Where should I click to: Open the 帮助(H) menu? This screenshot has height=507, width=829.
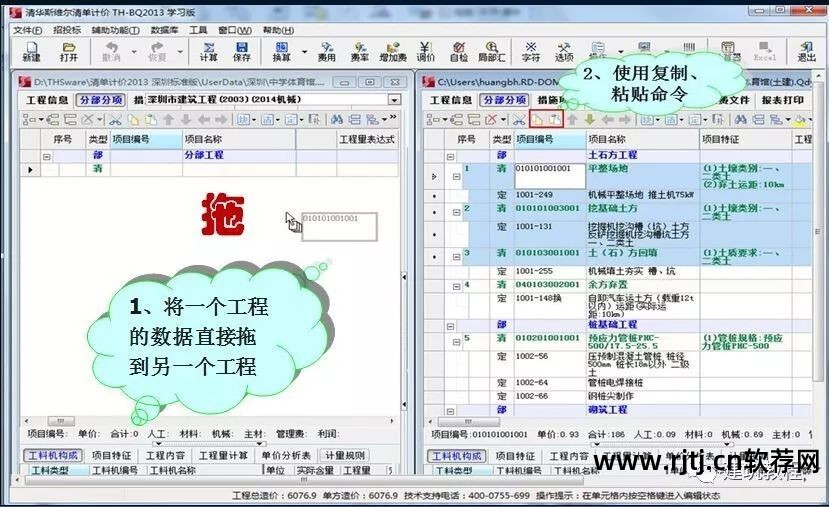(x=278, y=30)
